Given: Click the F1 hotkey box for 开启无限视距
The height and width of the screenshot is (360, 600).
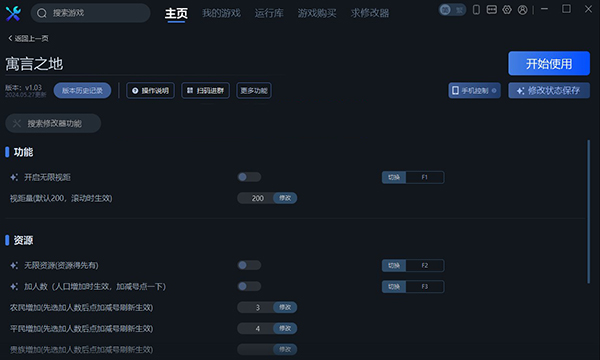Looking at the screenshot, I should tap(425, 177).
